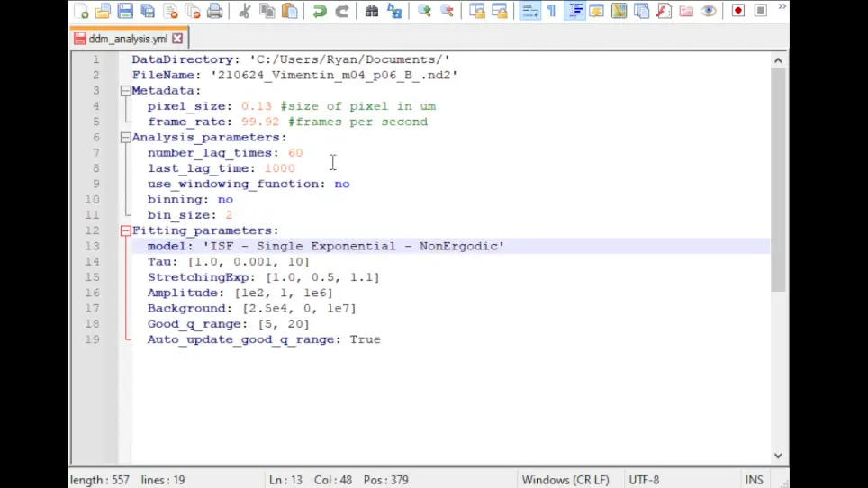Collapse the Analysis_parameters fold block
The image size is (868, 488).
tap(126, 137)
